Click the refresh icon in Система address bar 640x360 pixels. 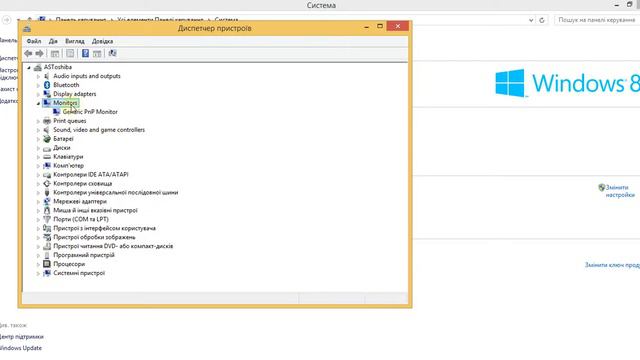tap(542, 20)
